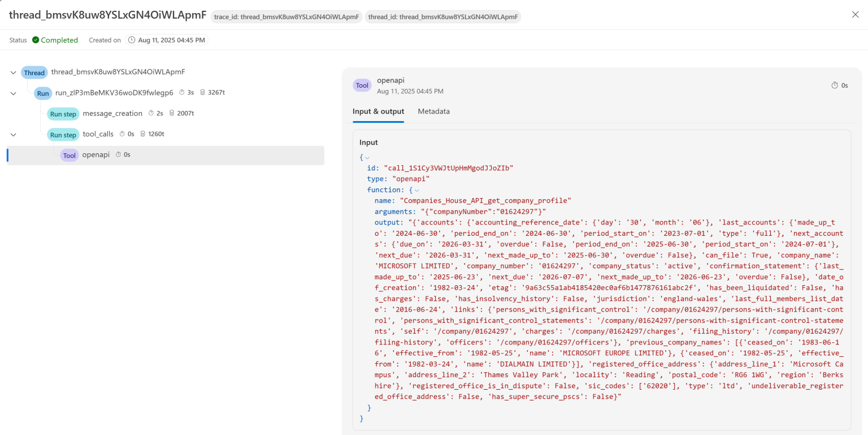Click the Run step badge on message_creation

(63, 114)
